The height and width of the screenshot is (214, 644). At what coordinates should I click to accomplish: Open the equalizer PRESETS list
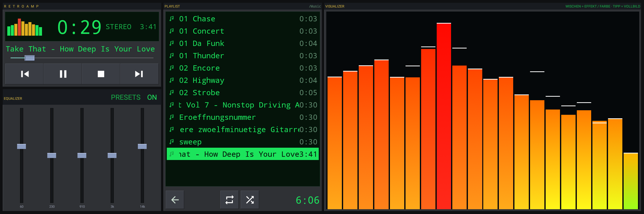click(x=126, y=97)
